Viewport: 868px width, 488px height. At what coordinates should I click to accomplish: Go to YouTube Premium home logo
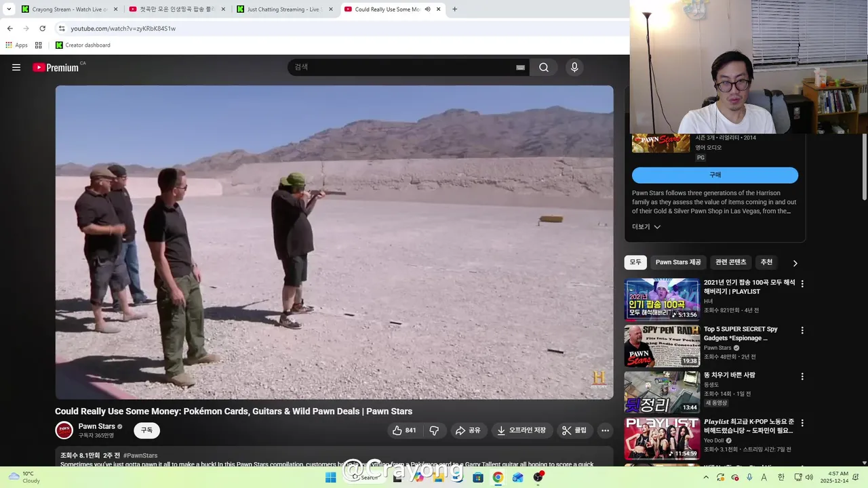click(56, 68)
